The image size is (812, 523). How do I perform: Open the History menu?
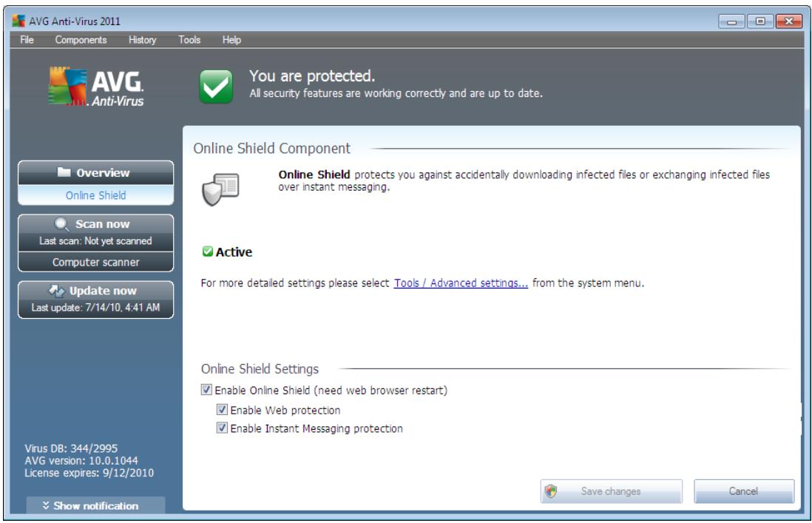click(143, 40)
